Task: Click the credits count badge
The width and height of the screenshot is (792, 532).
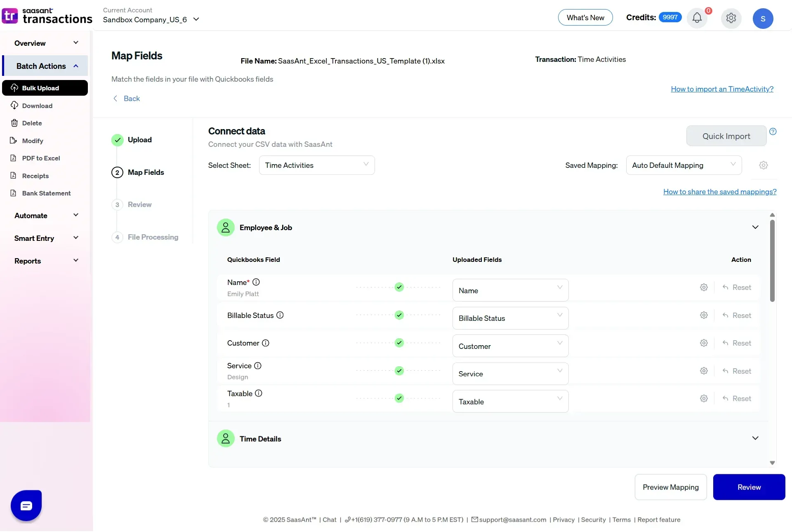Action: [670, 17]
